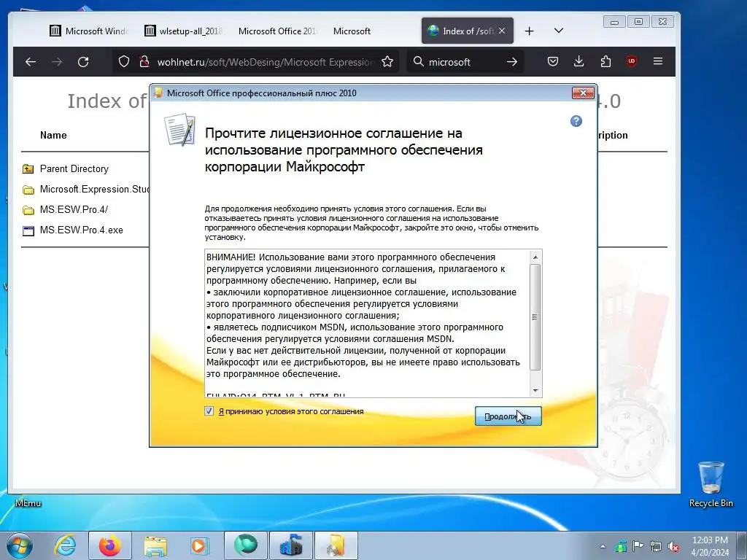
Task: Minimize the Firefox window
Action: pos(614,21)
